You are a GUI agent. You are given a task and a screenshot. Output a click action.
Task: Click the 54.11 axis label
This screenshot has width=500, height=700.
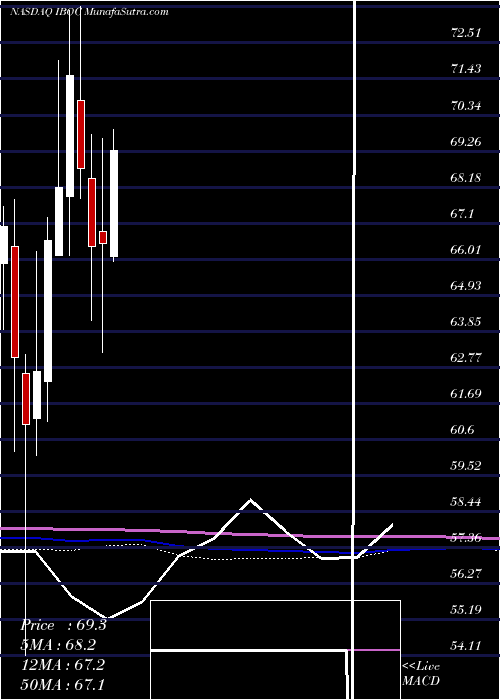466,646
